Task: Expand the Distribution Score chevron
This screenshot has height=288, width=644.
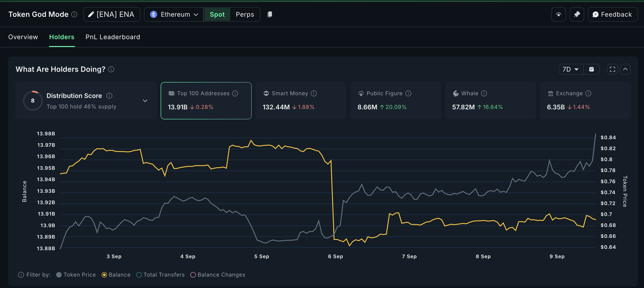Action: pyautogui.click(x=145, y=100)
